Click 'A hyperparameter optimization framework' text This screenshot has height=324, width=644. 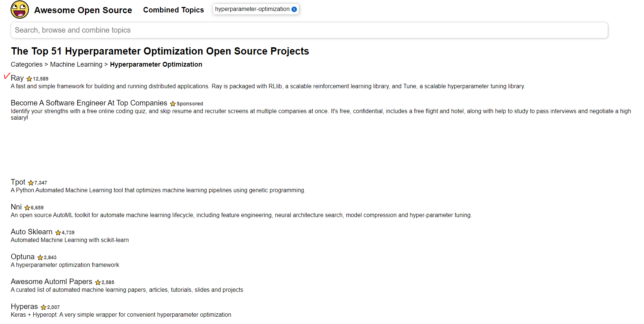[65, 265]
